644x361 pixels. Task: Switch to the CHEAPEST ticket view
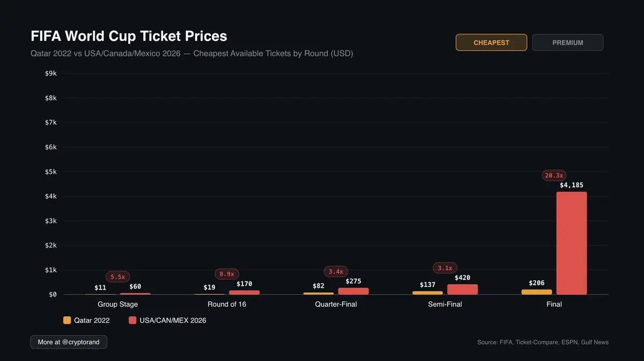pyautogui.click(x=491, y=42)
